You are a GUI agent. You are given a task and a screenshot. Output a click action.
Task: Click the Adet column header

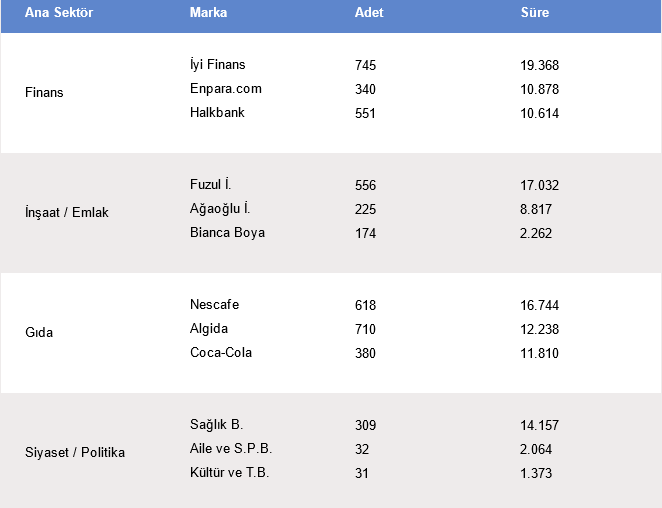coord(369,13)
